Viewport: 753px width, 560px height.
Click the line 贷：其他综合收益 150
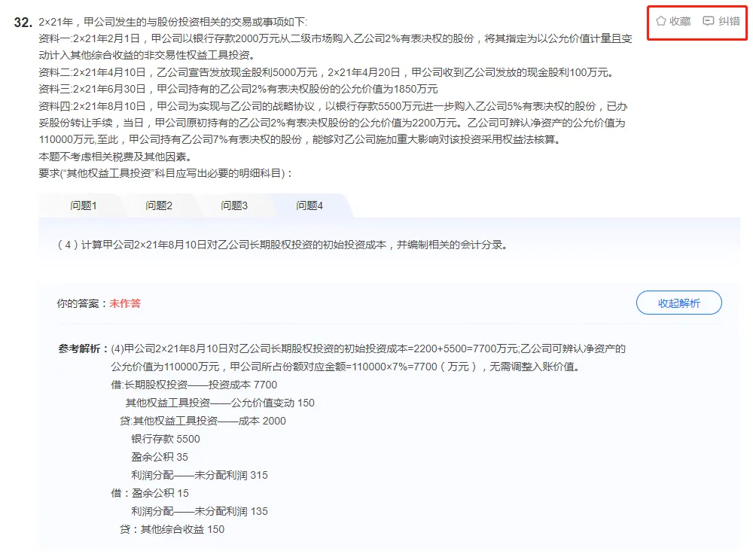coord(172,529)
